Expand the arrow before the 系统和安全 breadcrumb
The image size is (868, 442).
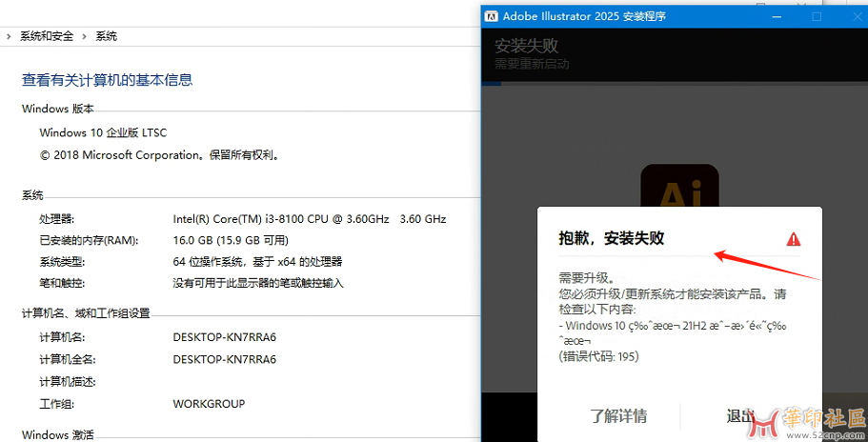click(9, 36)
